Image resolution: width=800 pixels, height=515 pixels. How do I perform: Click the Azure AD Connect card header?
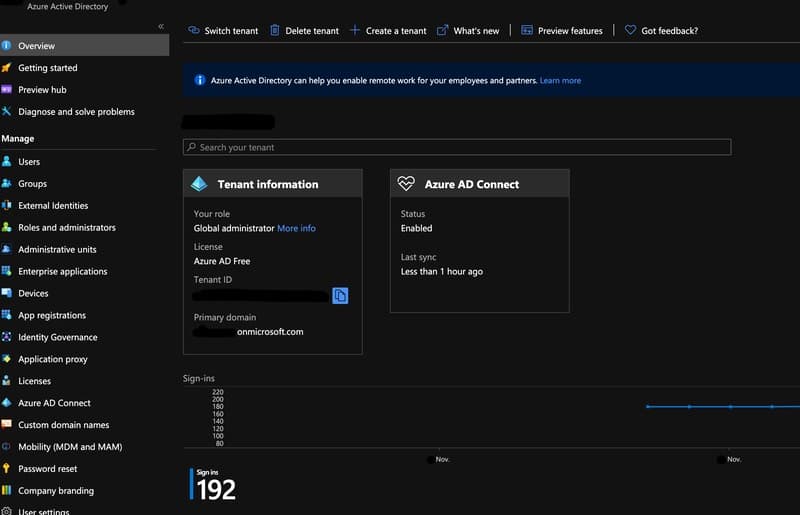pos(480,184)
